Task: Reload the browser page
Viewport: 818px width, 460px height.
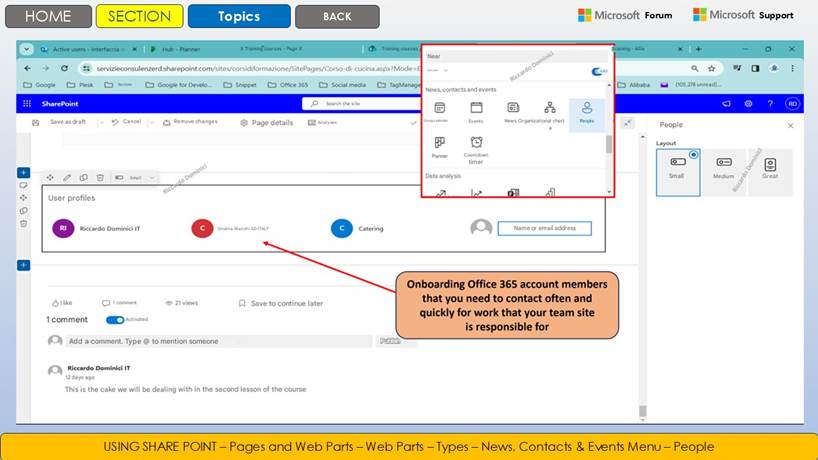Action: pyautogui.click(x=64, y=68)
